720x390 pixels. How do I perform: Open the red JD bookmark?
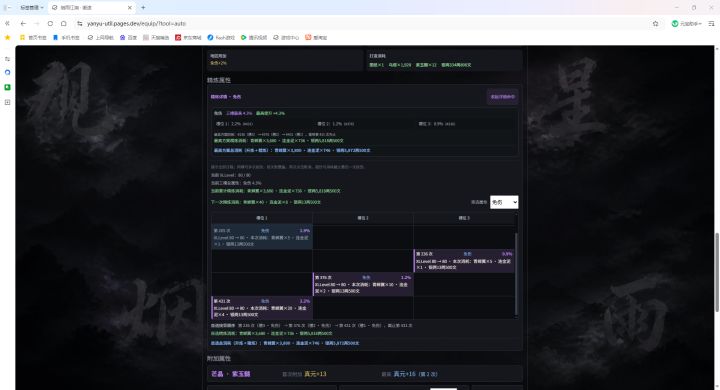click(x=188, y=37)
